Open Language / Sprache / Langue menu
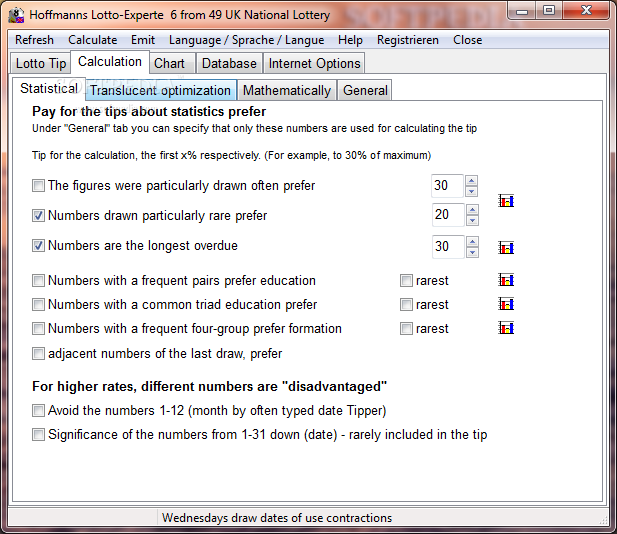 point(246,40)
